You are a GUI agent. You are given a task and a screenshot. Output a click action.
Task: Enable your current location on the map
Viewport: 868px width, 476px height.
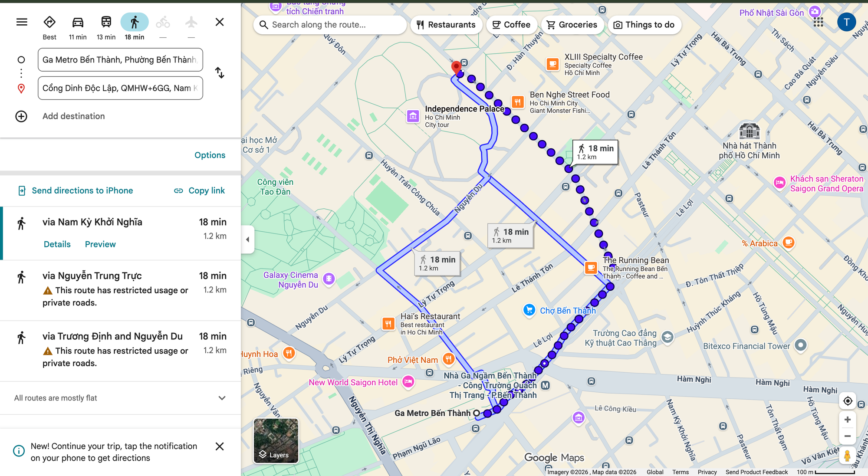point(847,401)
